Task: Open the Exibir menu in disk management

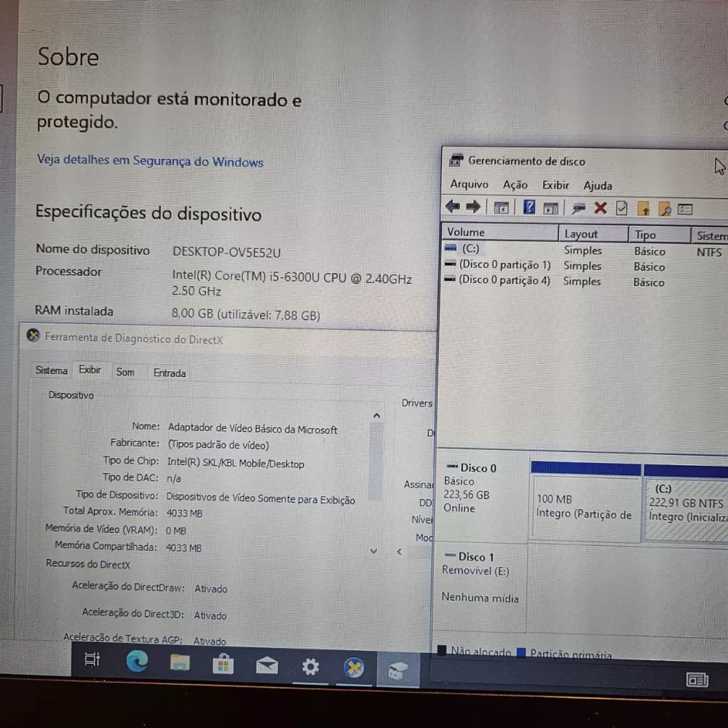Action: 555,185
